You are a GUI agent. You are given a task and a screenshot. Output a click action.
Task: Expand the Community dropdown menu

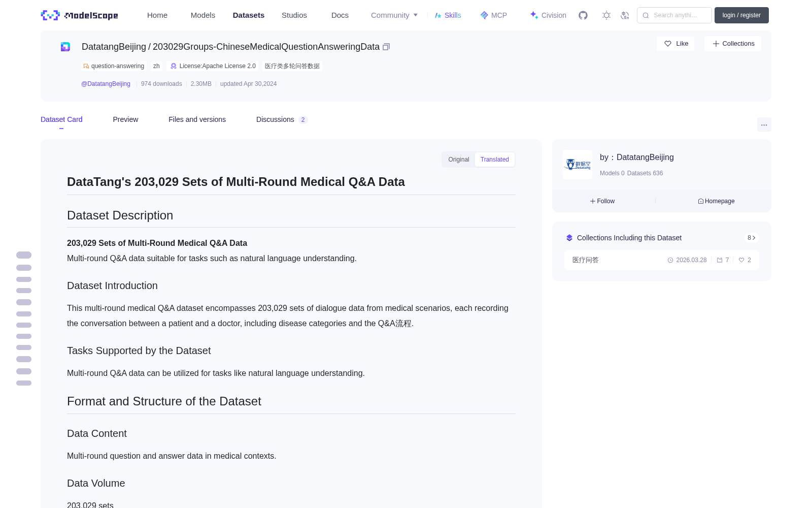pyautogui.click(x=394, y=15)
